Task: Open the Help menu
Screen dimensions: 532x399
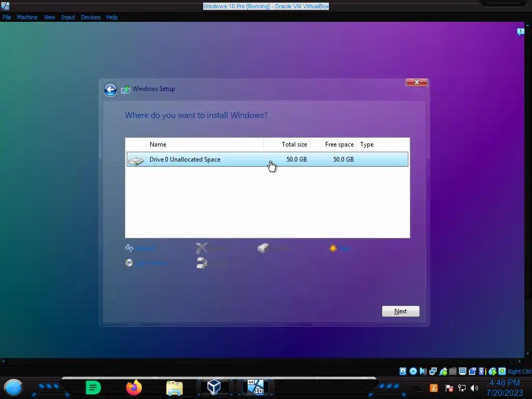Action: coord(112,17)
